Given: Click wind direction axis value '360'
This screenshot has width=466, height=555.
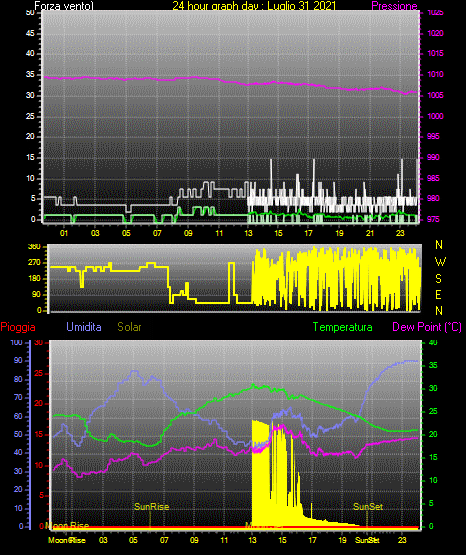Looking at the screenshot, I should 34,247.
